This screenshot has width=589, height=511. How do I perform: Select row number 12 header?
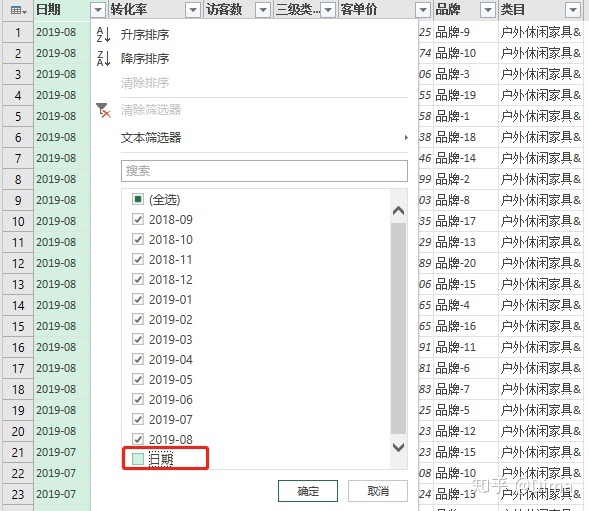18,263
